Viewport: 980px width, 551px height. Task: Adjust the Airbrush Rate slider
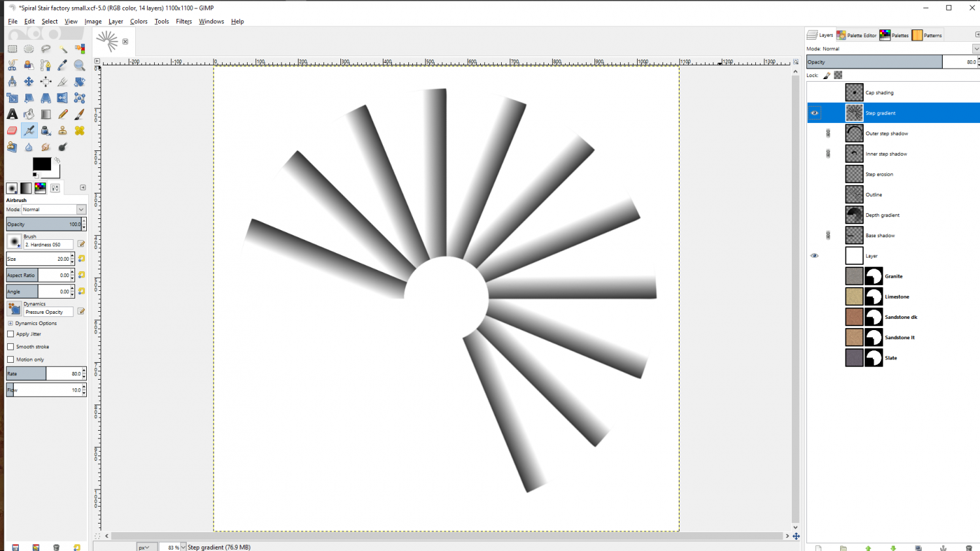pyautogui.click(x=46, y=374)
